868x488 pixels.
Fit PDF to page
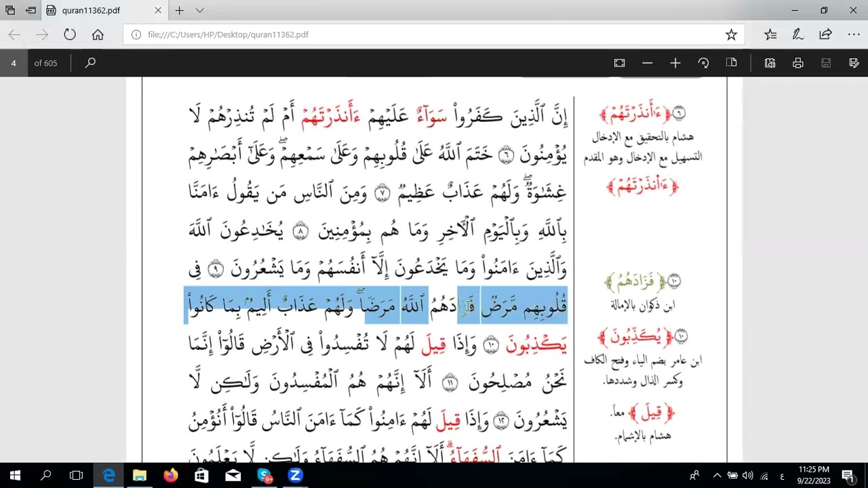(x=619, y=63)
